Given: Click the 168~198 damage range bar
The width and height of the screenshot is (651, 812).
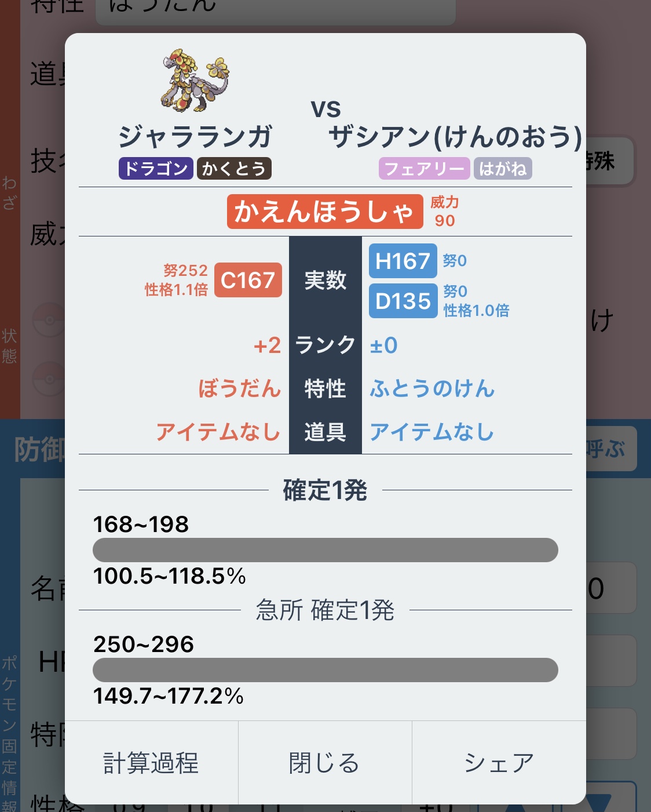Looking at the screenshot, I should coord(325,550).
